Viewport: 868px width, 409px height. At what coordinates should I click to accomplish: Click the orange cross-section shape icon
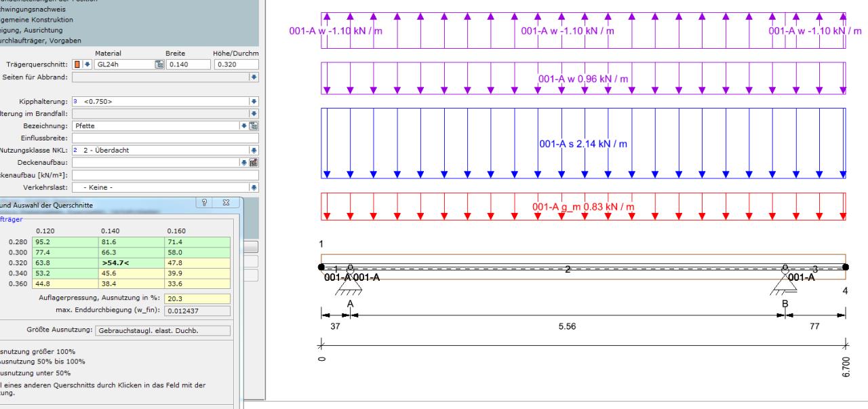[x=77, y=64]
